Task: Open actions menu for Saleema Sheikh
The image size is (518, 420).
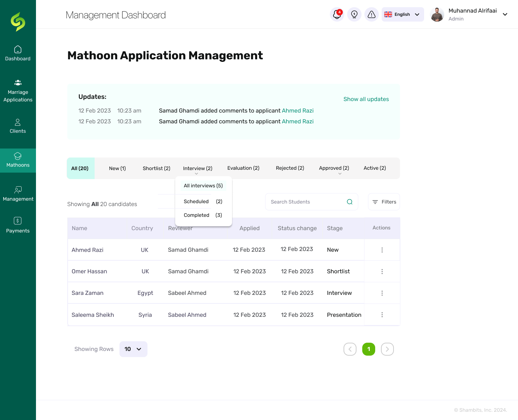Action: coord(382,315)
